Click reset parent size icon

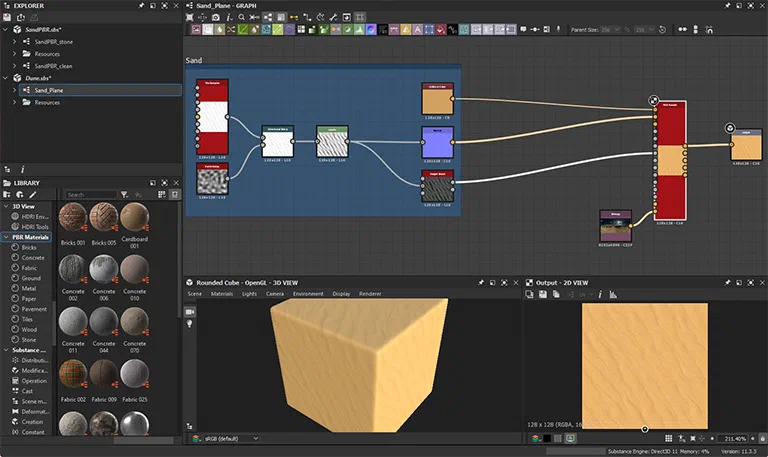click(x=662, y=29)
